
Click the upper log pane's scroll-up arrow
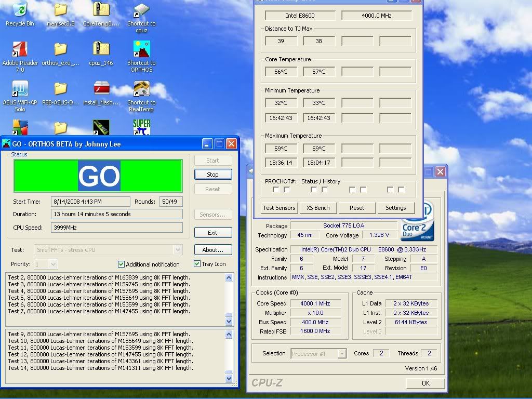coord(229,278)
